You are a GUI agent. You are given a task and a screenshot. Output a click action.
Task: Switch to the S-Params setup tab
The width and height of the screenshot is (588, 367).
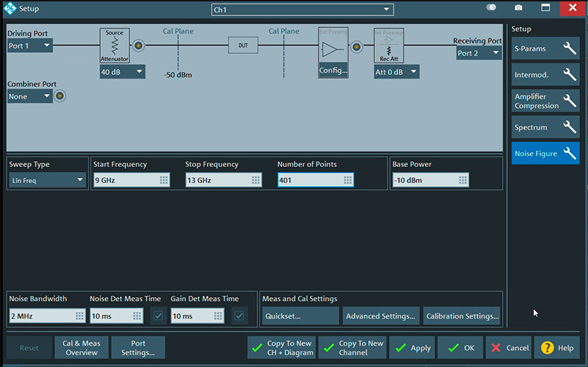pos(545,49)
